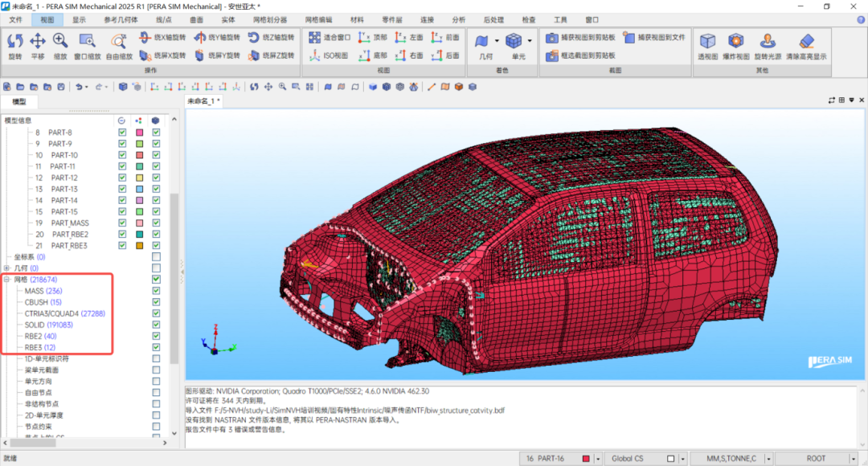
Task: Activate the 窗口缩放 window zoom tool
Action: coord(87,41)
